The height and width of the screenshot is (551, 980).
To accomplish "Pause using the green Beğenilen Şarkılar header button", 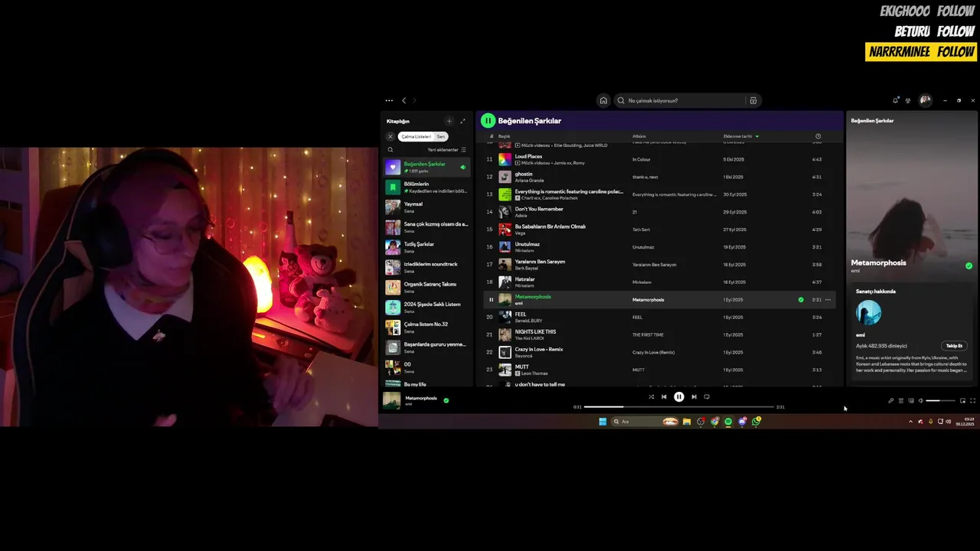I will click(x=488, y=121).
